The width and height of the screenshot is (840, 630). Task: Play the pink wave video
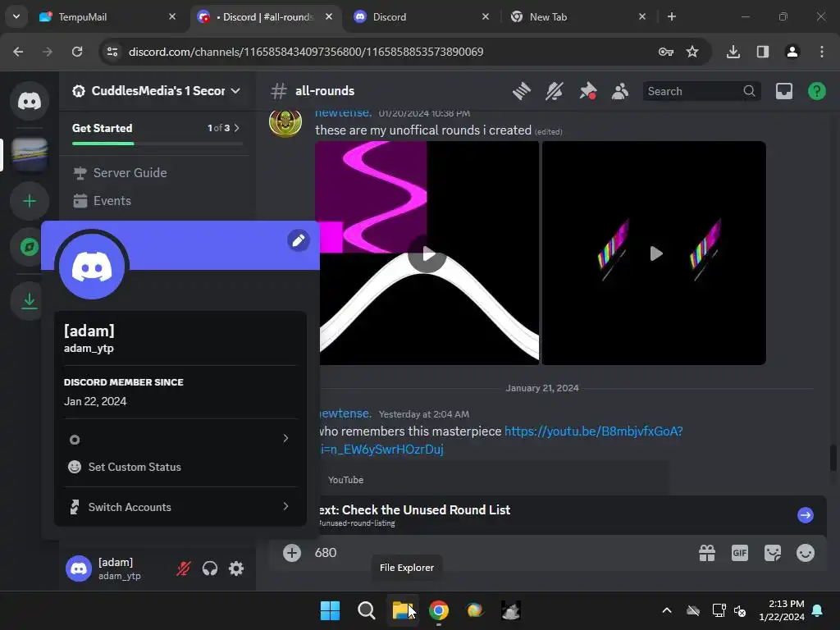[427, 254]
